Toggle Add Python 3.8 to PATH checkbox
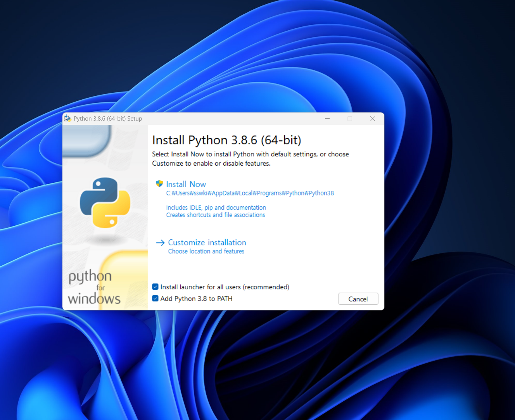The image size is (515, 420). [155, 299]
